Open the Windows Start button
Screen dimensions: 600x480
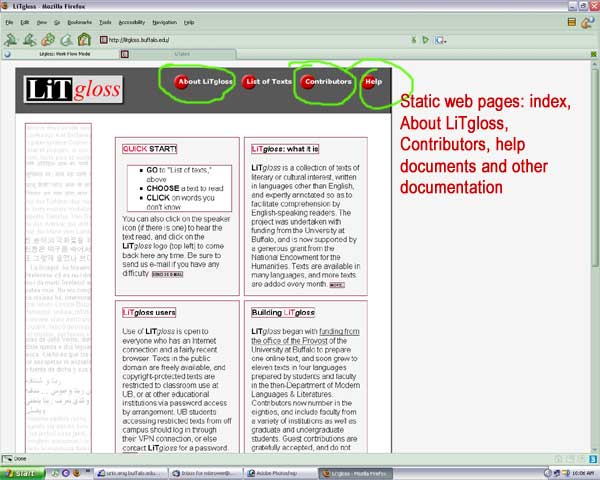coord(23,473)
